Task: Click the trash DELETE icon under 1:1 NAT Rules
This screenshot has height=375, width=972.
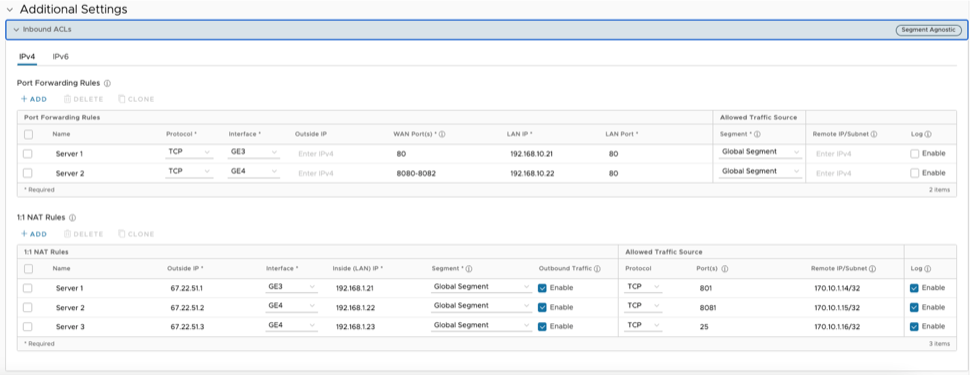Action: [68, 234]
